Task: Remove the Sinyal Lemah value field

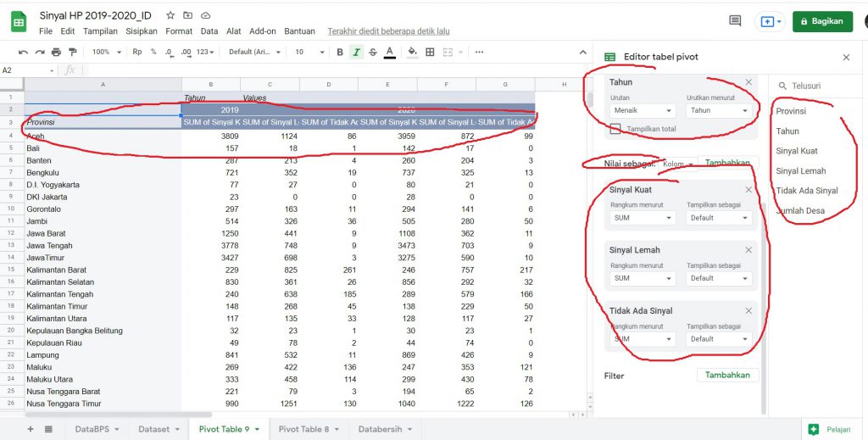Action: pos(748,250)
